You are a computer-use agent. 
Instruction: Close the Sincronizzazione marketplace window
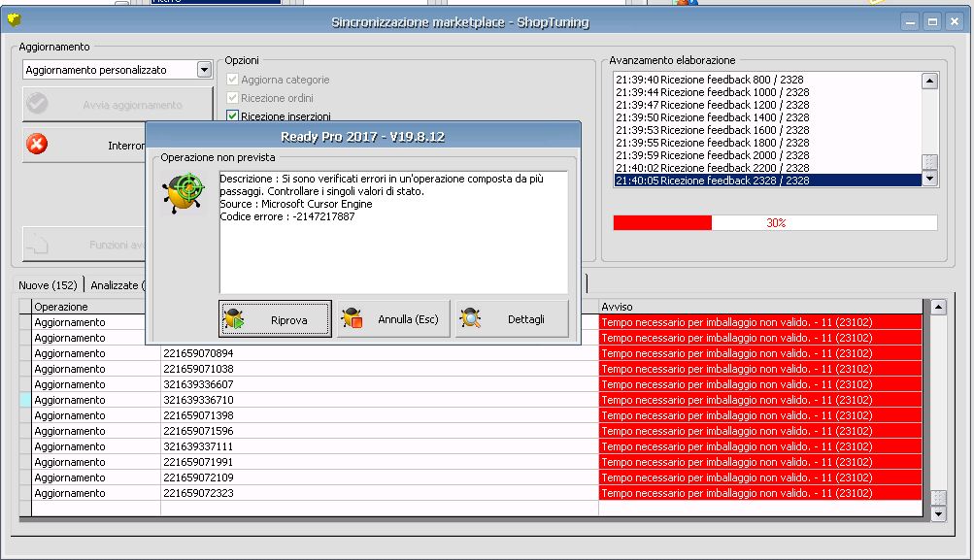pyautogui.click(x=955, y=21)
